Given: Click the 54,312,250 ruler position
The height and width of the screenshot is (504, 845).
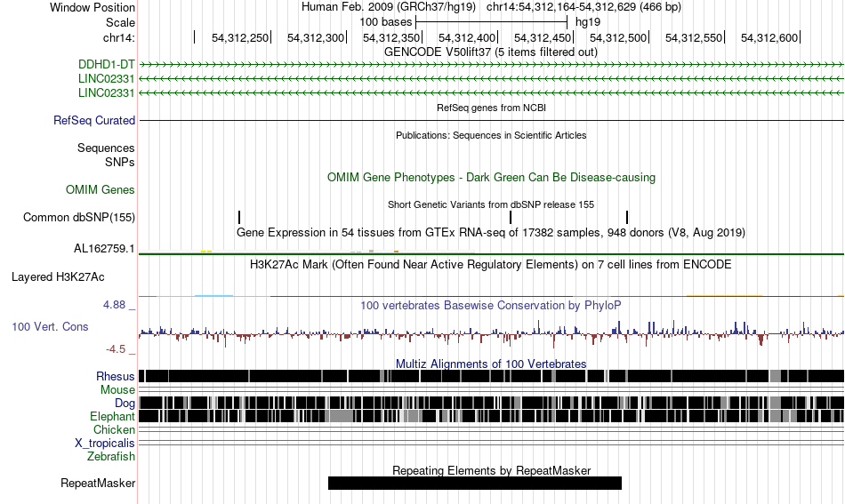Looking at the screenshot, I should (x=240, y=37).
